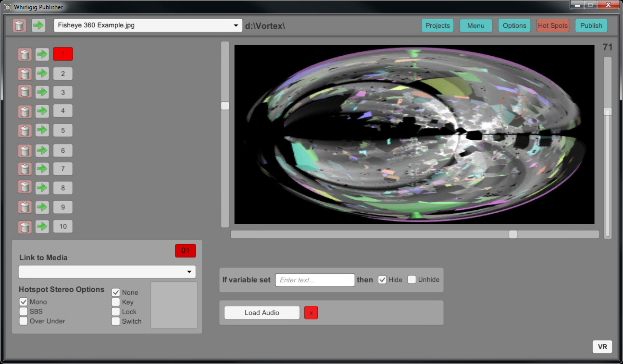Click left vertical slider handle beside preview
The width and height of the screenshot is (623, 364).
(225, 106)
